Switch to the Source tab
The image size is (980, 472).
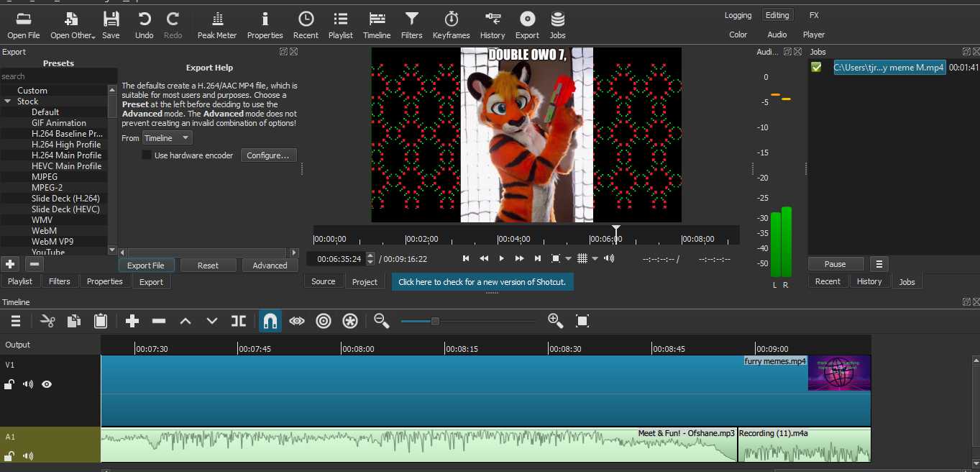pos(324,281)
